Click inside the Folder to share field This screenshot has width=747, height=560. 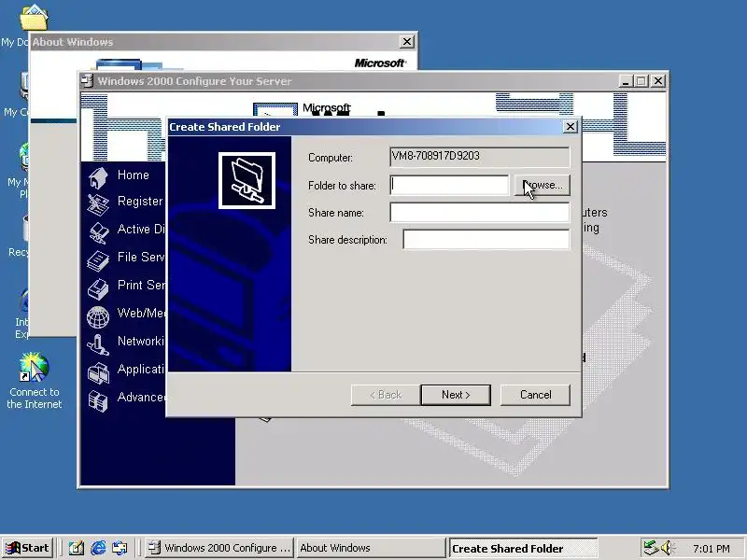(x=449, y=185)
